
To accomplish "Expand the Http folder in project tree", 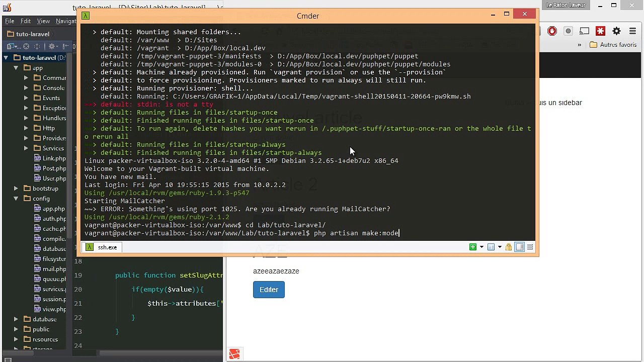I will point(26,128).
